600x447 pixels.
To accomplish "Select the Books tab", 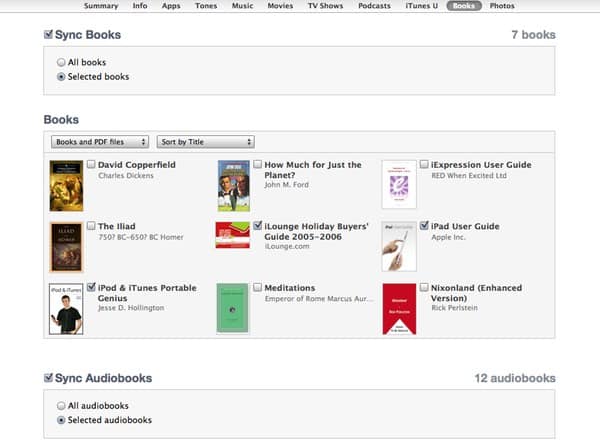I will pos(464,6).
